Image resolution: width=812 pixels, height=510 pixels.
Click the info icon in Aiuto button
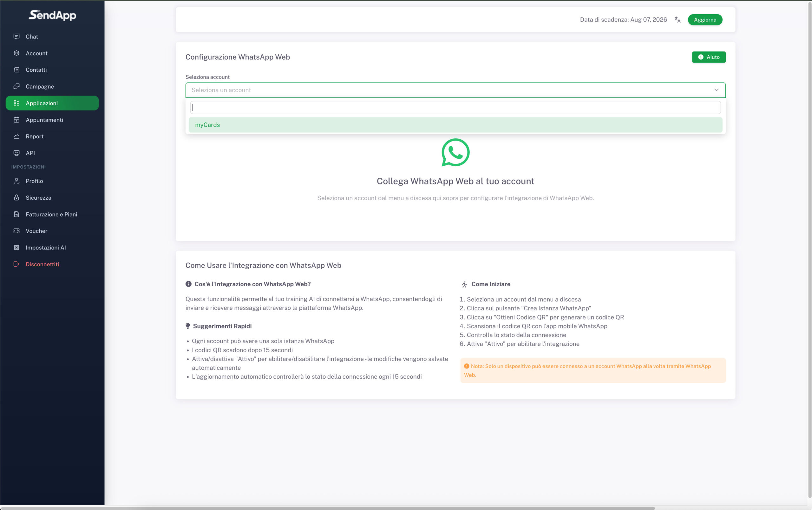coord(701,57)
